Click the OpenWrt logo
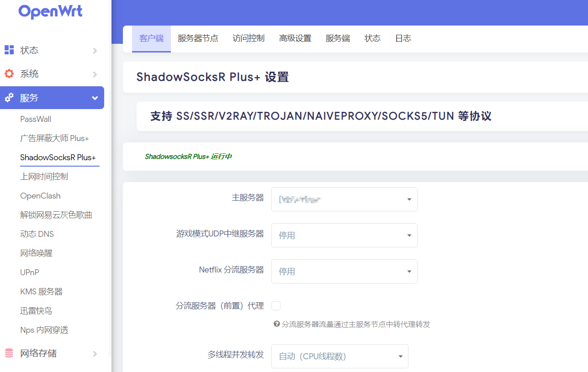This screenshot has height=372, width=588. pyautogui.click(x=50, y=11)
